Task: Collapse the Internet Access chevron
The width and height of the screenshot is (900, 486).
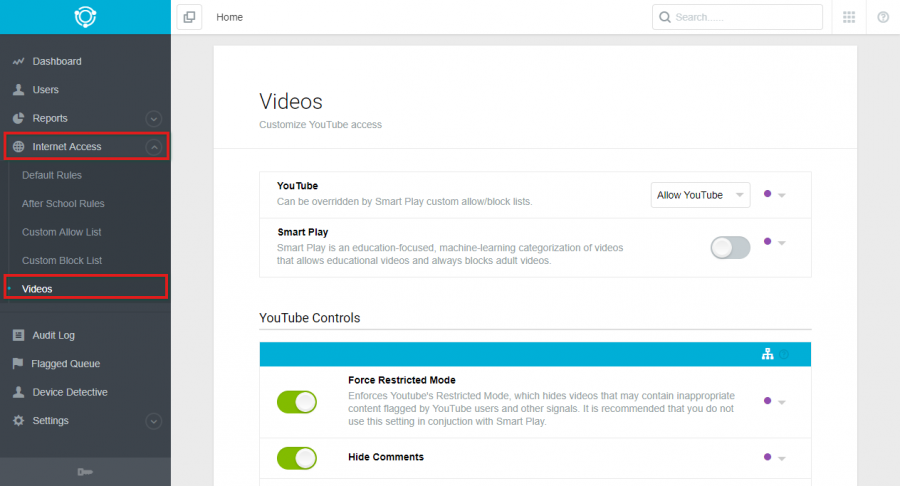Action: tap(153, 147)
